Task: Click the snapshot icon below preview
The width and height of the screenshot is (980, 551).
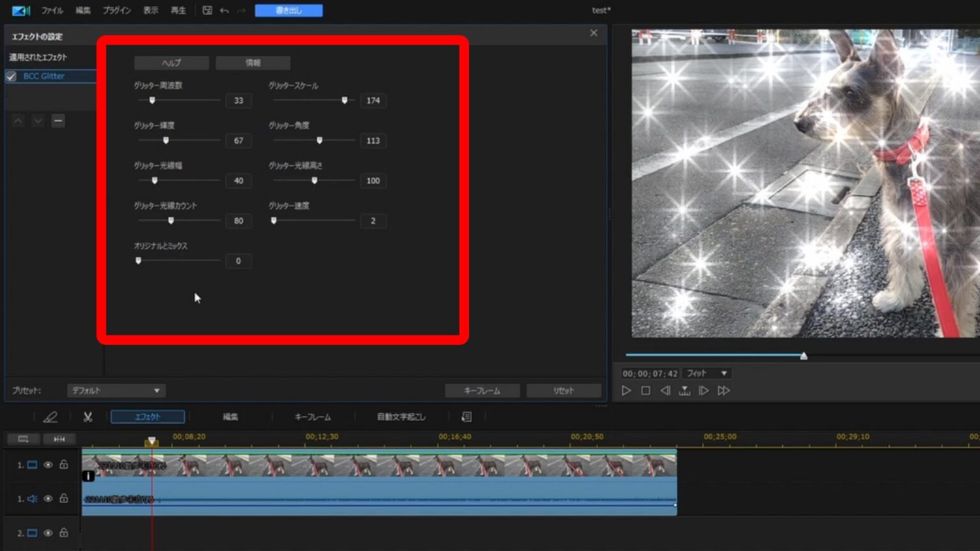Action: coord(685,390)
